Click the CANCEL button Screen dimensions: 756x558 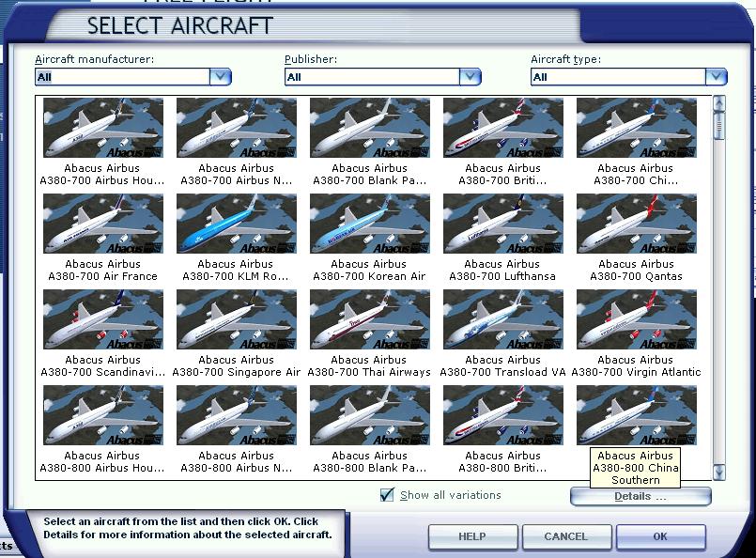566,536
